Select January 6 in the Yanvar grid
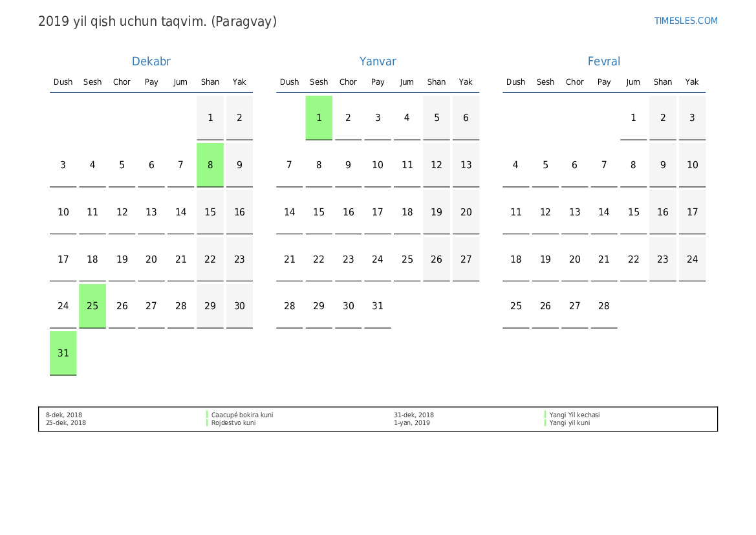756x535 pixels. [466, 118]
